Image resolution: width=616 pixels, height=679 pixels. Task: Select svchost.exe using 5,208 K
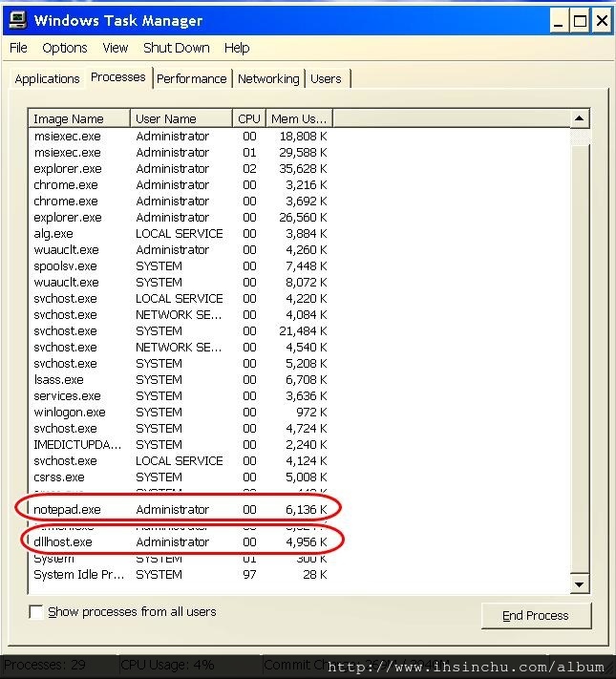(181, 363)
